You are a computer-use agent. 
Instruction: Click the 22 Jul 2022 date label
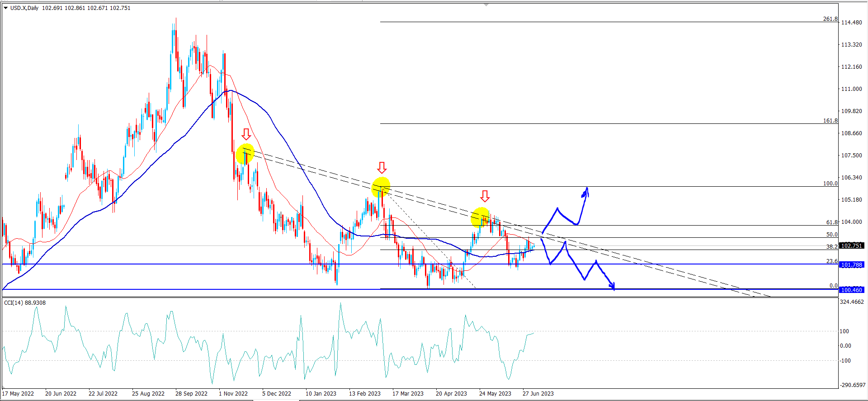click(103, 394)
